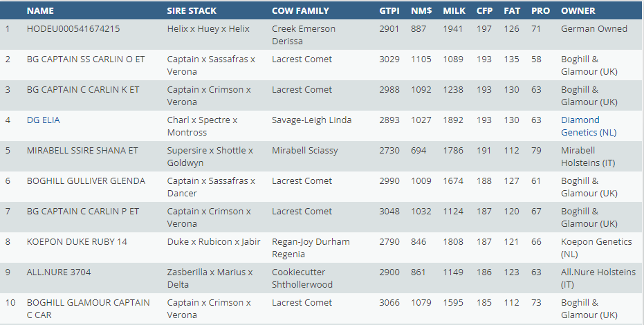The image size is (644, 325).
Task: Open the Diamond Genetics (NL) owner link
Action: coord(588,132)
